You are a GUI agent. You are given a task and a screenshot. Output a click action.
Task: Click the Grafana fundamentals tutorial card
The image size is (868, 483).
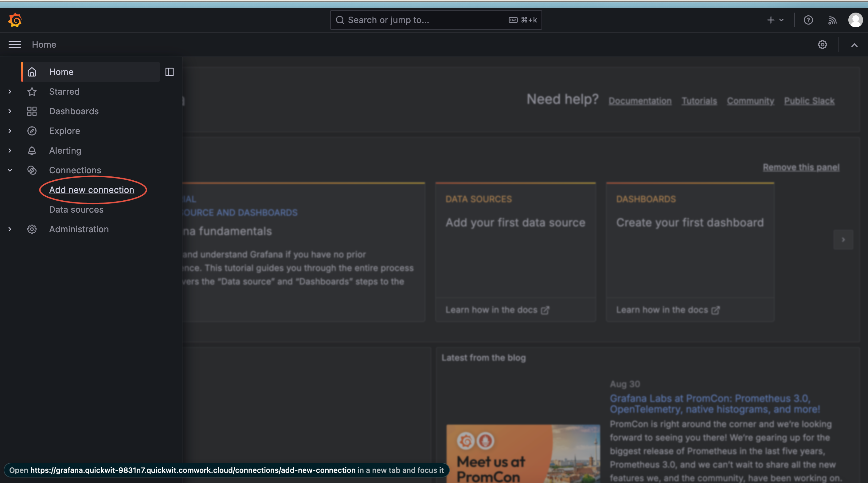[303, 252]
